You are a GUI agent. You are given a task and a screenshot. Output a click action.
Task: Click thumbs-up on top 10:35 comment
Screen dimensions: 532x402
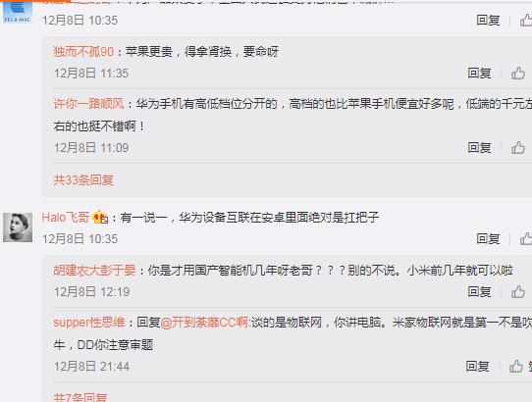coord(526,20)
